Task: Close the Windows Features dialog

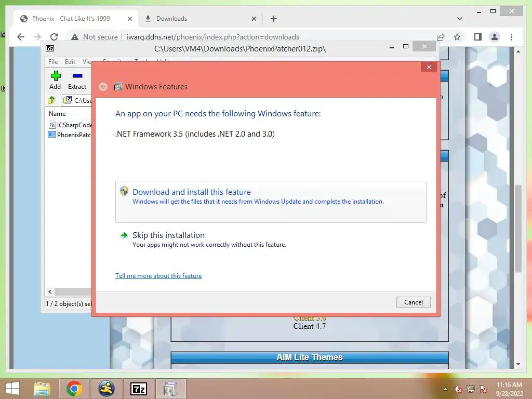Action: (429, 67)
